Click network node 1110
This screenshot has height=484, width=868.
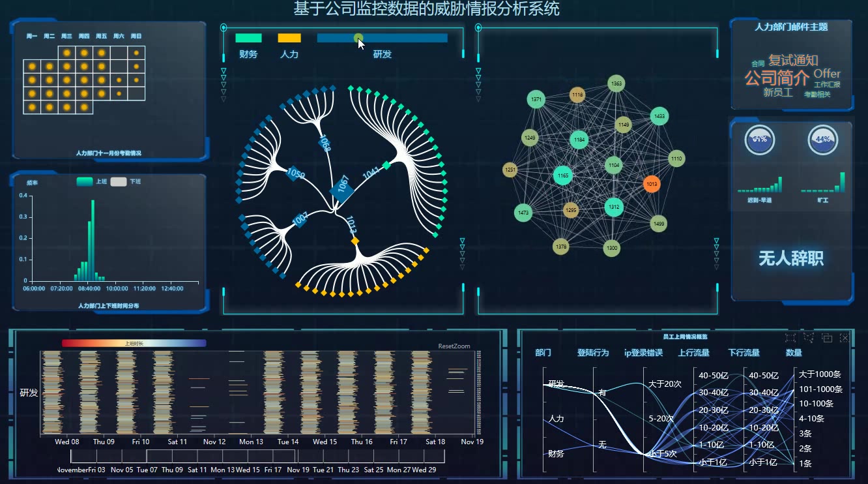click(x=676, y=159)
